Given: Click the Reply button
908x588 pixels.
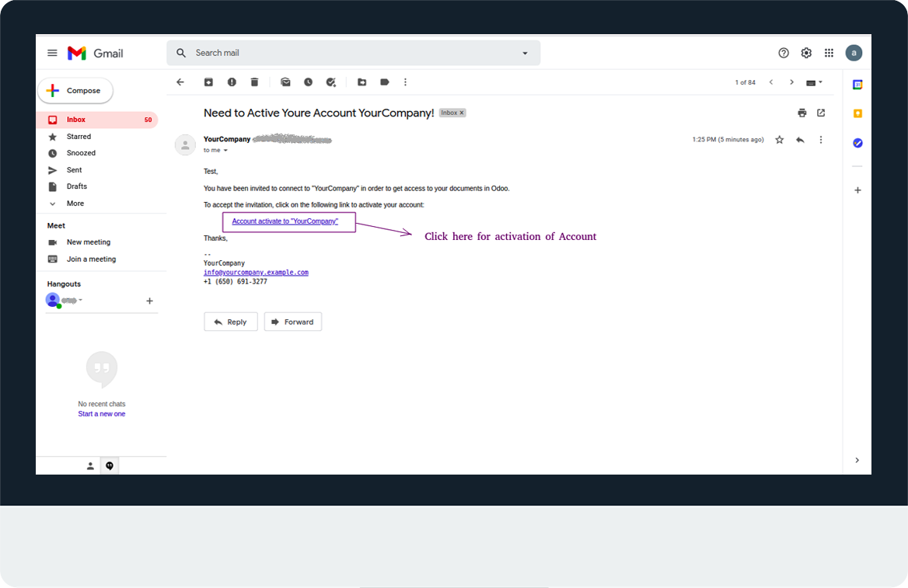Looking at the screenshot, I should pos(230,322).
